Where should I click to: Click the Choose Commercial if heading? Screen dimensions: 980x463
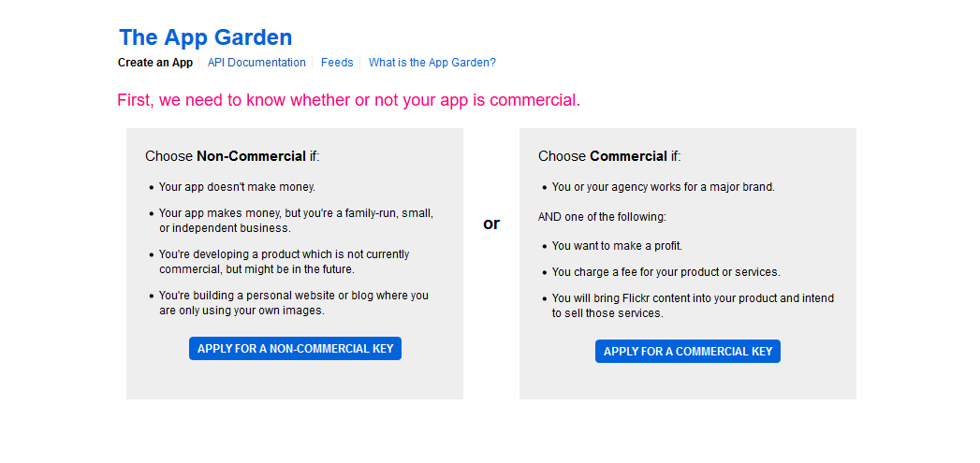point(609,156)
